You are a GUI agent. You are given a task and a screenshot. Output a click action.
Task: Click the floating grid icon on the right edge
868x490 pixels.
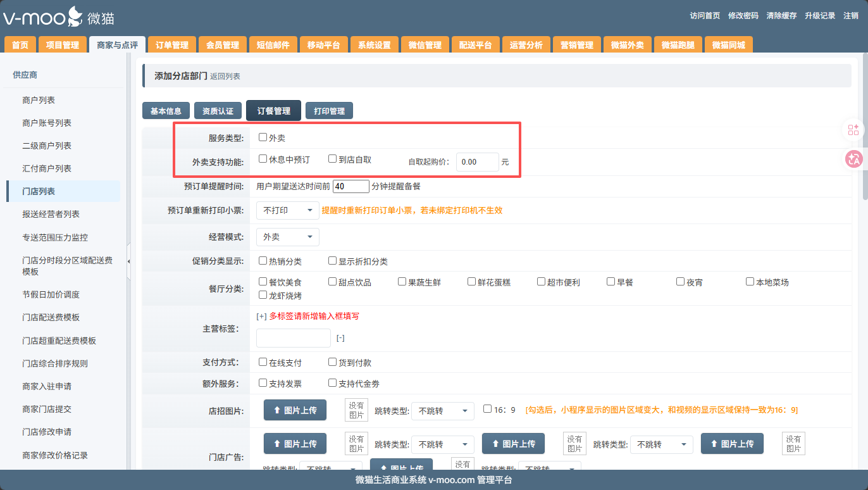(x=854, y=130)
